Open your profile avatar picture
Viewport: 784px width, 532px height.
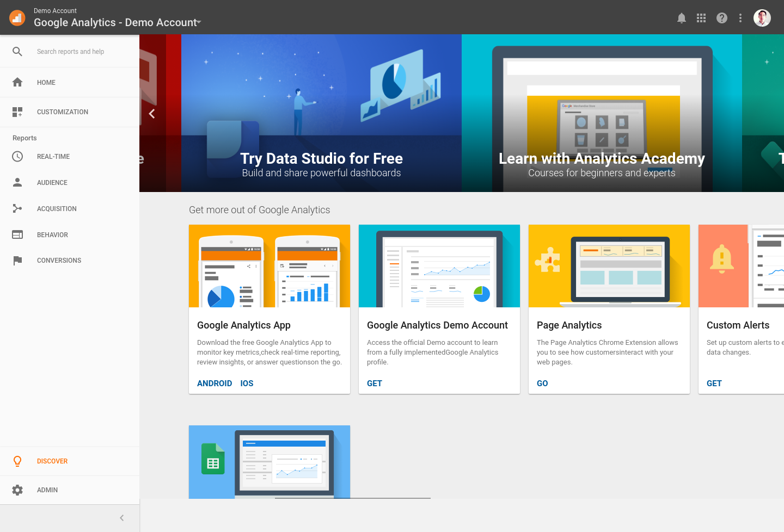762,17
